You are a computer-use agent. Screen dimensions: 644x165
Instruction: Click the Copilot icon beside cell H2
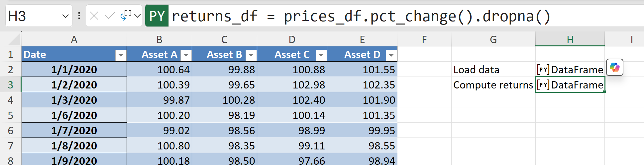pyautogui.click(x=614, y=68)
